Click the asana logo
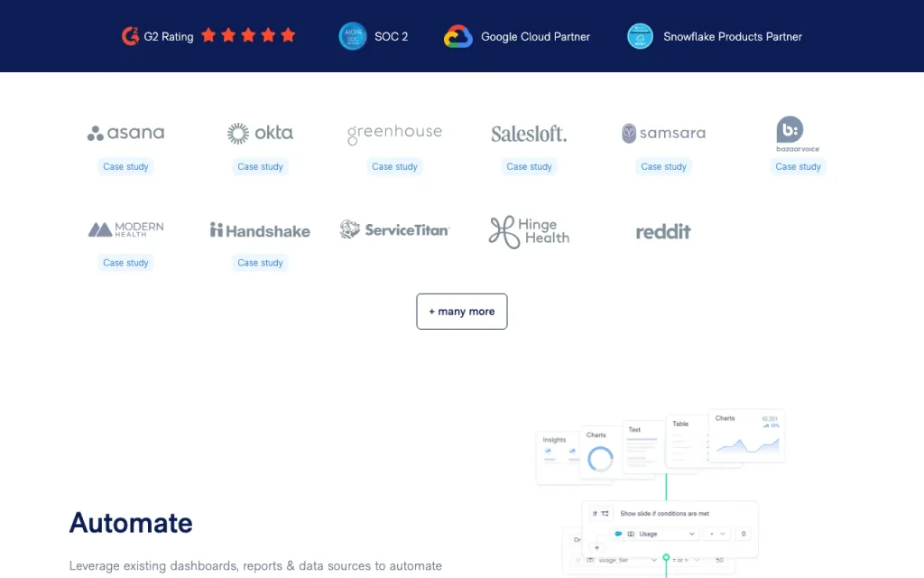 pyautogui.click(x=125, y=133)
